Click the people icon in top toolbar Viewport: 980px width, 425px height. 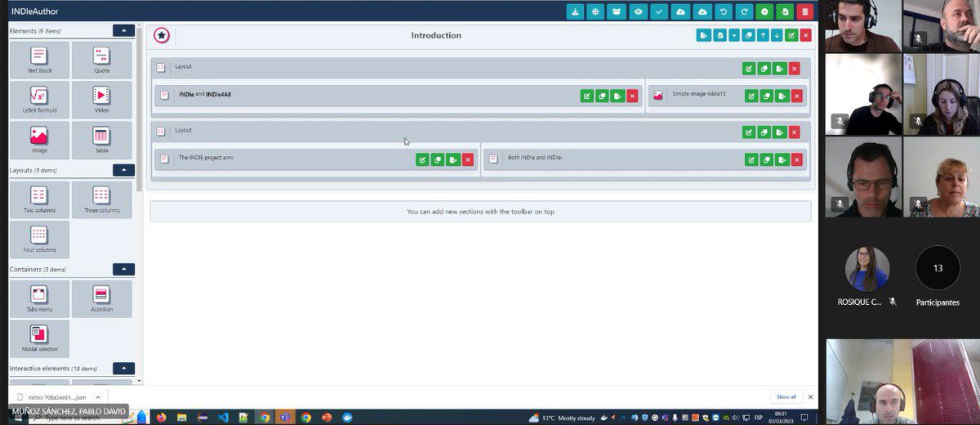tap(617, 11)
